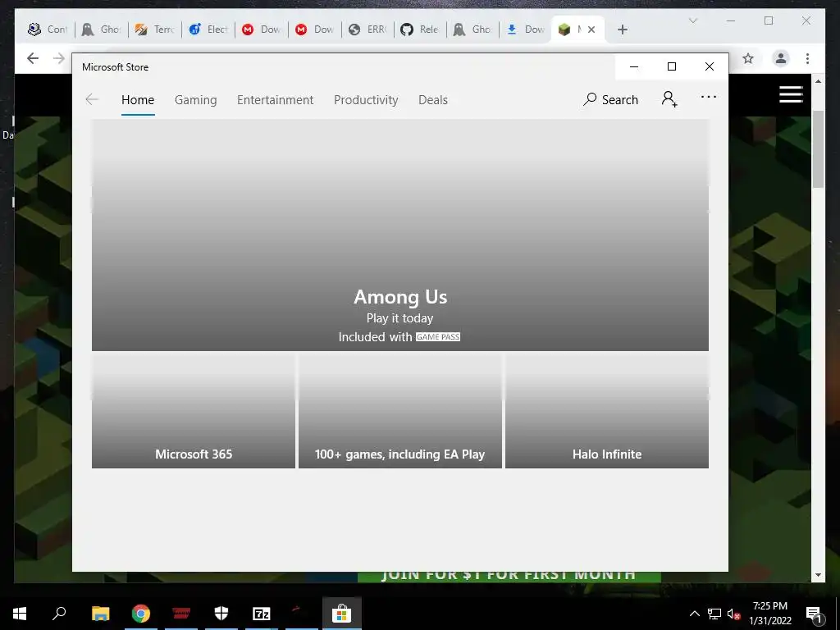Open File Explorer from the taskbar

(100, 614)
